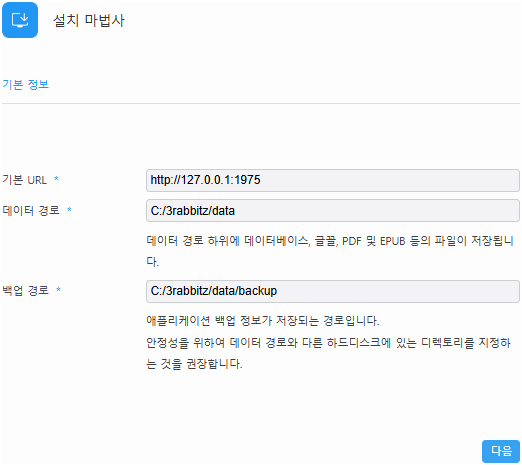Click the 애플리케이션 백업 정보가 저장되는 description line
The image size is (522, 465).
263,321
